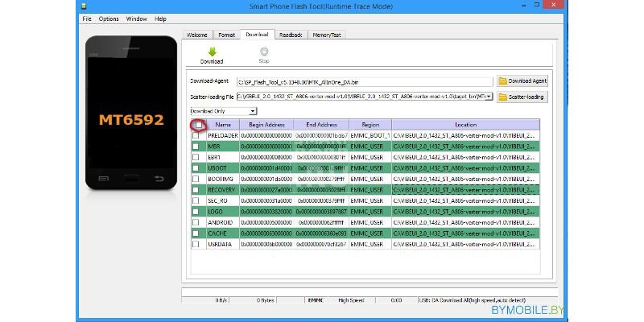
Task: Open the Download Only mode dropdown
Action: point(224,111)
